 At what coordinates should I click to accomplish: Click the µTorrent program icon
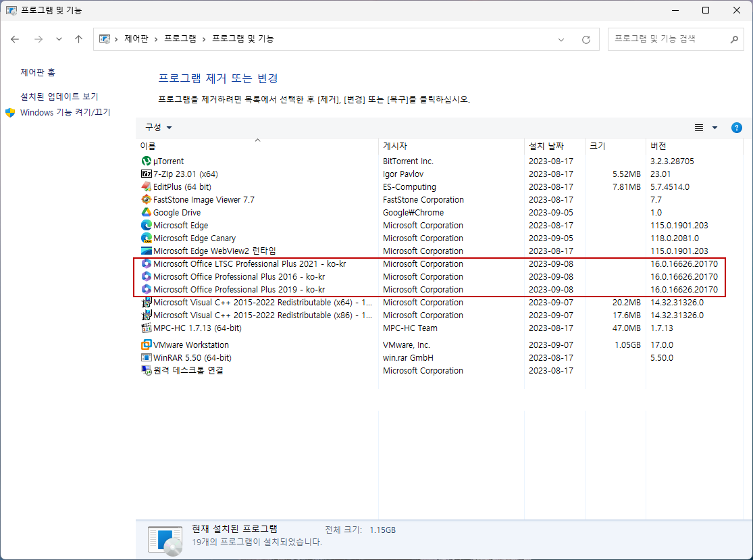pos(147,161)
